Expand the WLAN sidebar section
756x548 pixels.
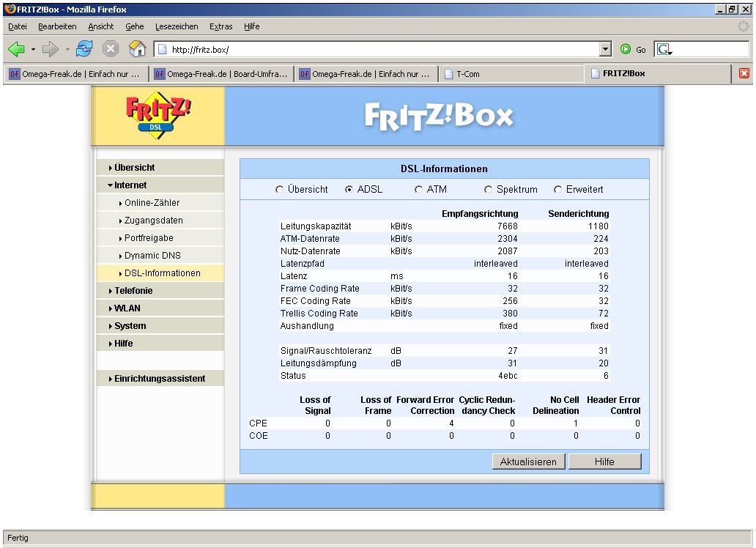[x=160, y=308]
